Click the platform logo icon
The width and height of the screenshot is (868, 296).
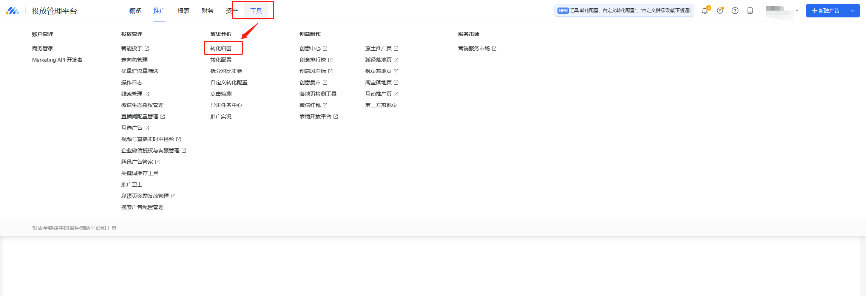12,11
